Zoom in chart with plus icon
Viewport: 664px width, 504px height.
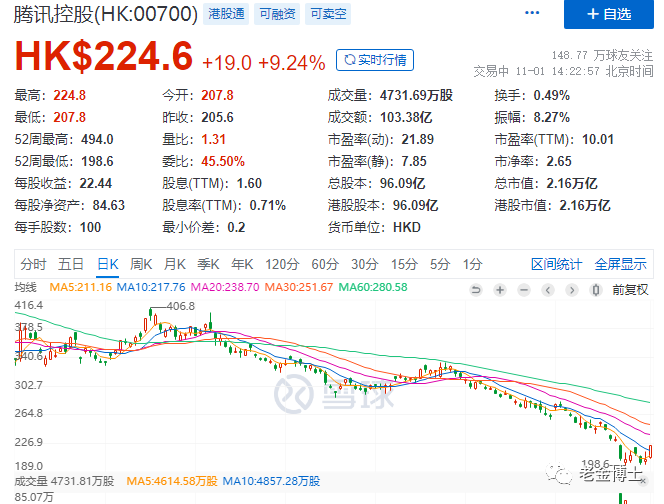500,290
